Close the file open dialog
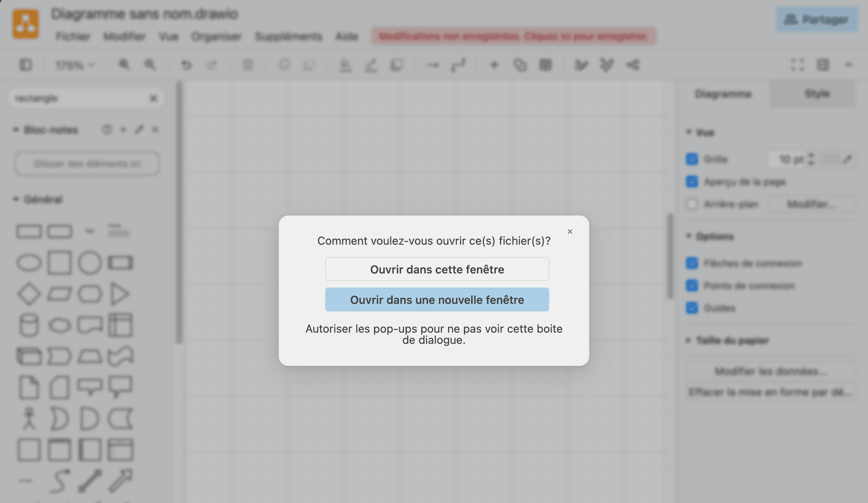 point(570,232)
